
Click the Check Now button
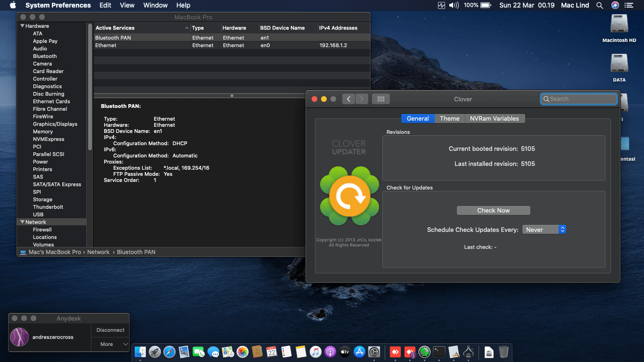point(494,210)
